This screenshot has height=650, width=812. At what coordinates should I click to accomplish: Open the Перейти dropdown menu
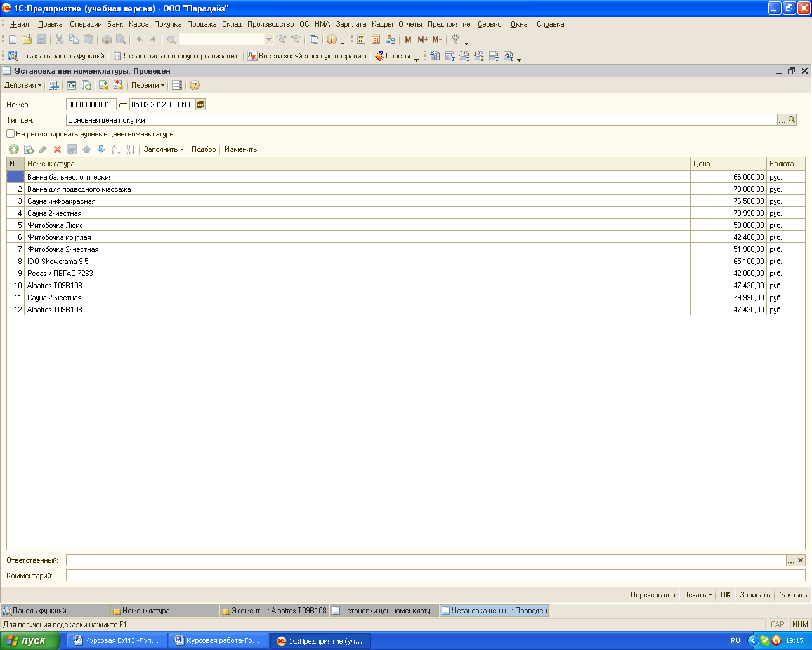coord(148,85)
